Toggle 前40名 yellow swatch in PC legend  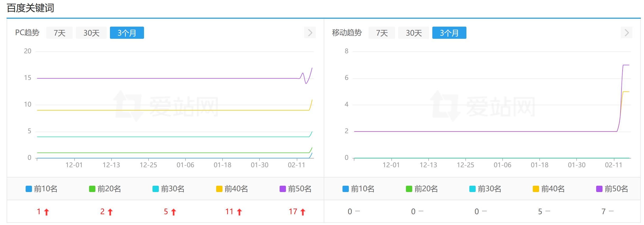click(x=219, y=189)
